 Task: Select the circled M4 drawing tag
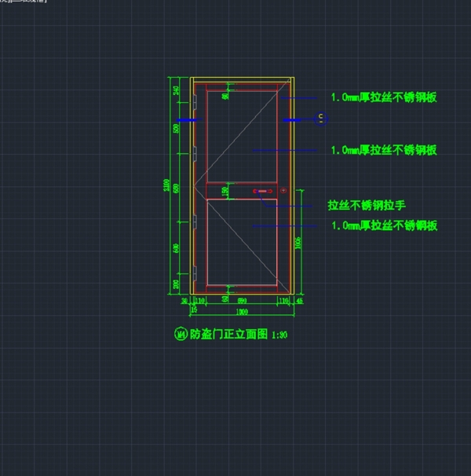click(x=181, y=334)
